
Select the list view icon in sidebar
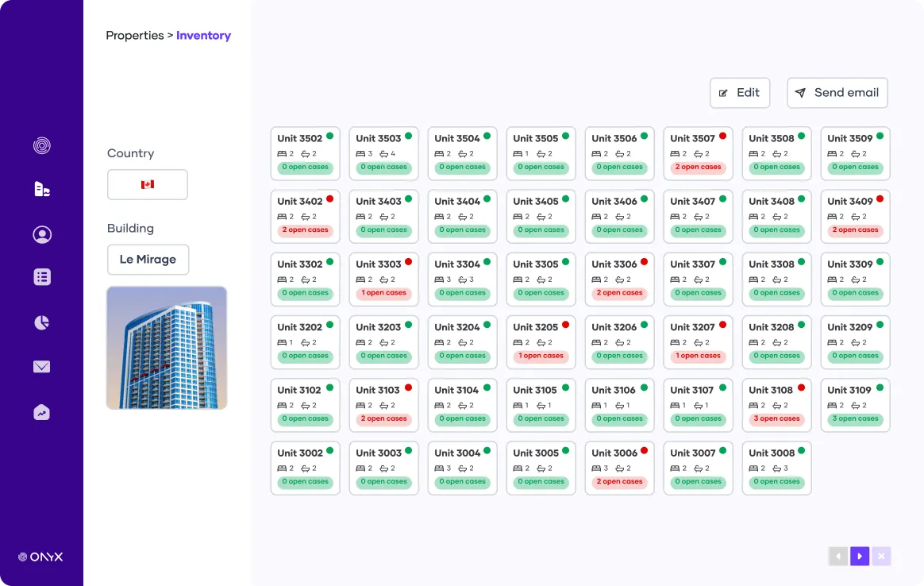[41, 277]
